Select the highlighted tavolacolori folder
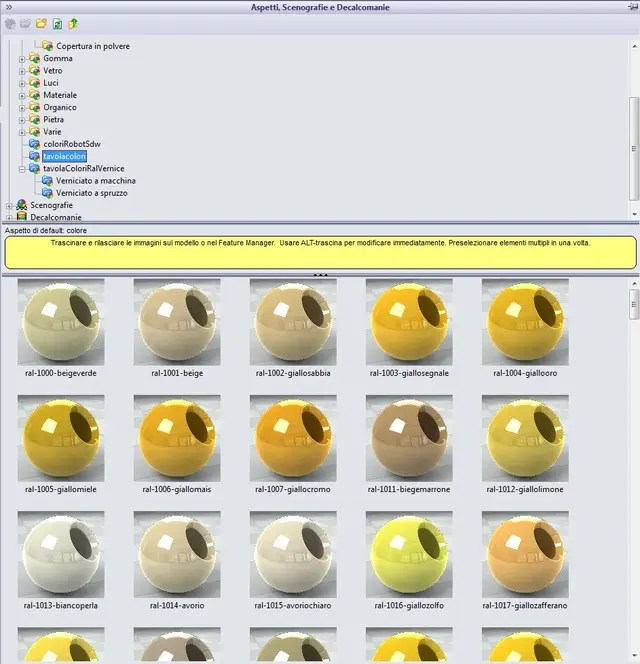This screenshot has height=664, width=640. [x=64, y=156]
